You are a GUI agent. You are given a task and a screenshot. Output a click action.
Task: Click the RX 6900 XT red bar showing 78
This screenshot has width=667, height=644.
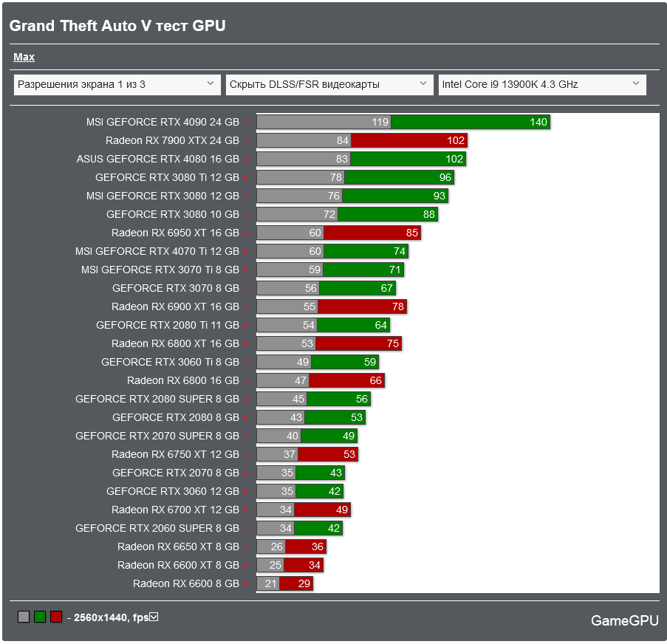tap(363, 306)
